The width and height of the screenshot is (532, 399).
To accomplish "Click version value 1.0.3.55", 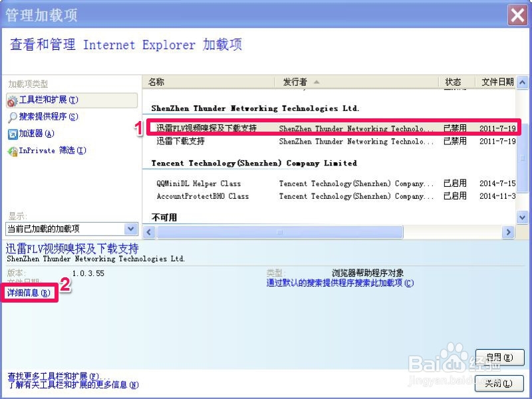I will (x=88, y=273).
